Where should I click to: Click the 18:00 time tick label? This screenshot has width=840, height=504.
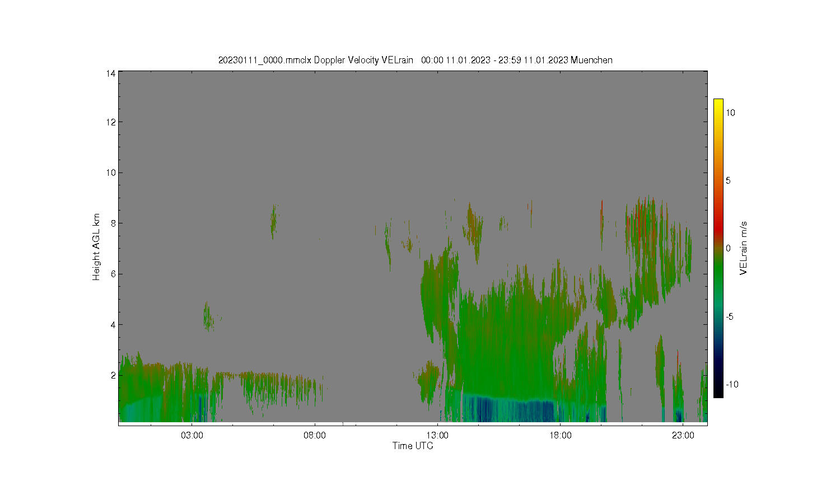(560, 436)
